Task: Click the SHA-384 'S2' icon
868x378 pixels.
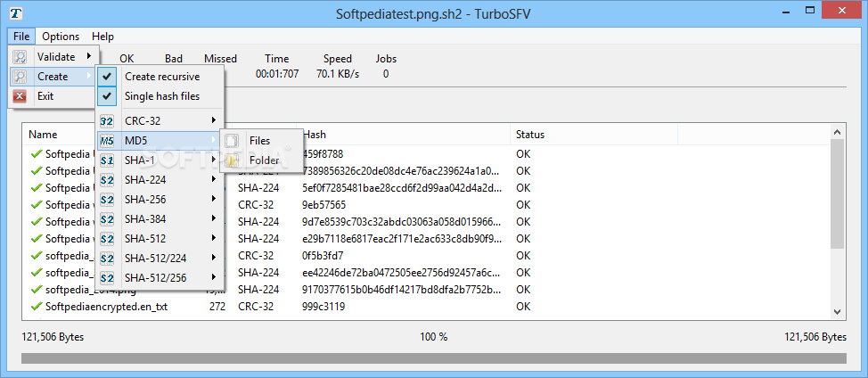Action: (108, 219)
